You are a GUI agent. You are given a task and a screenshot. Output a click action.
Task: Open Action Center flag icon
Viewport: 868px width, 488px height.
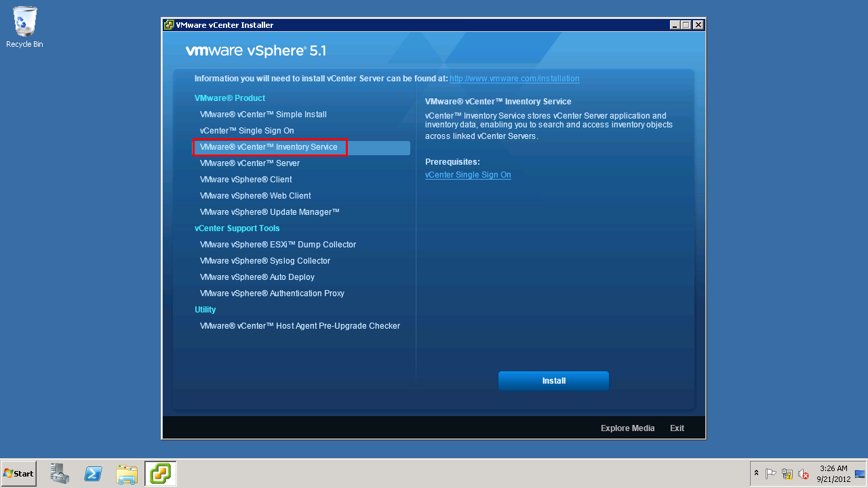(x=771, y=474)
